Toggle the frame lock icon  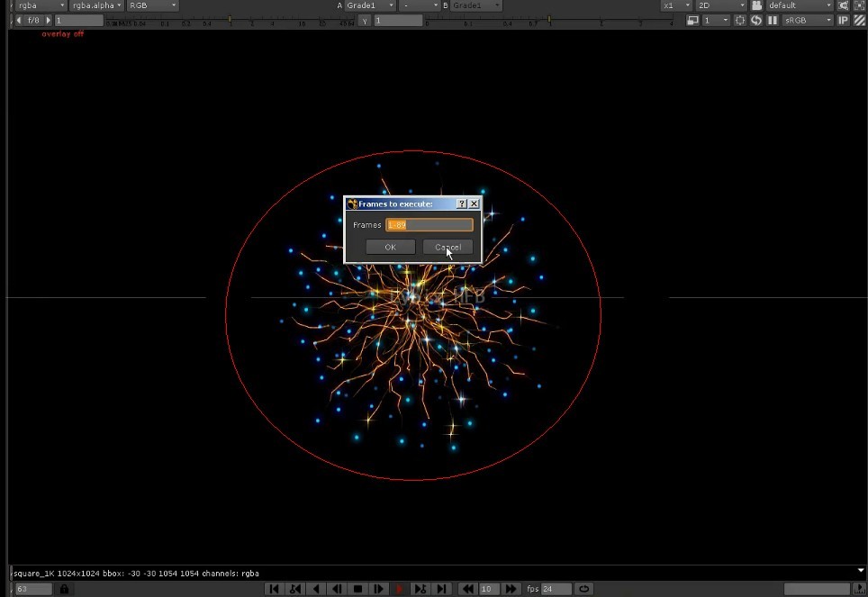tap(64, 589)
